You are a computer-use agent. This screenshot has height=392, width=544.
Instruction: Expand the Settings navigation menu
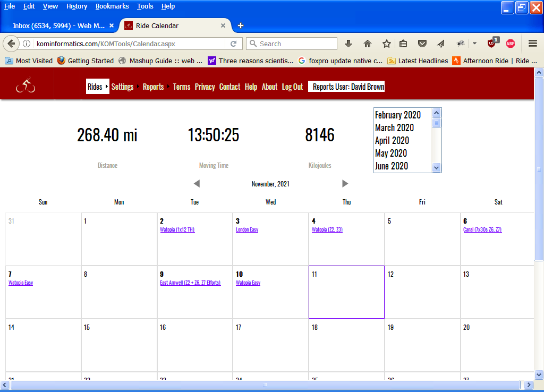pyautogui.click(x=122, y=87)
